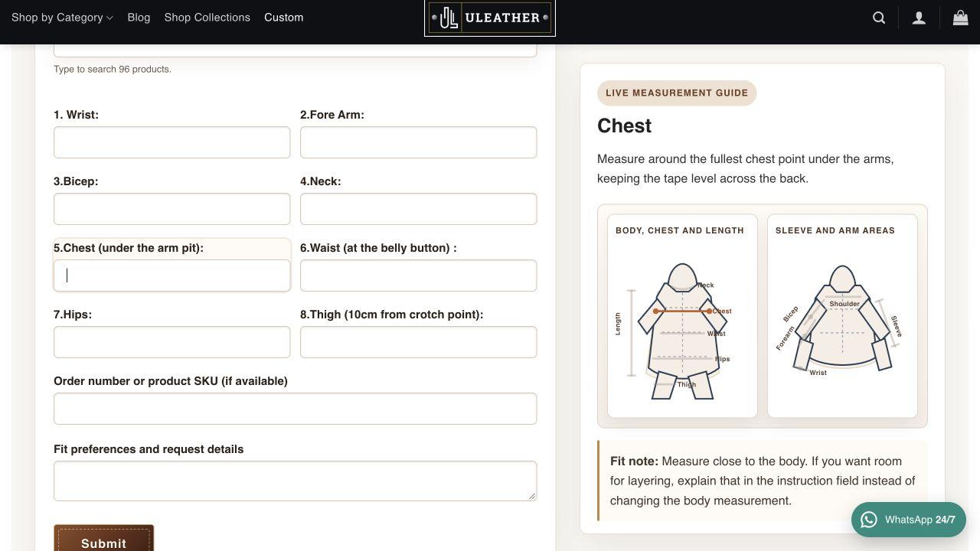Click the ULEATHER logo
This screenshot has height=551, width=980.
[x=490, y=18]
